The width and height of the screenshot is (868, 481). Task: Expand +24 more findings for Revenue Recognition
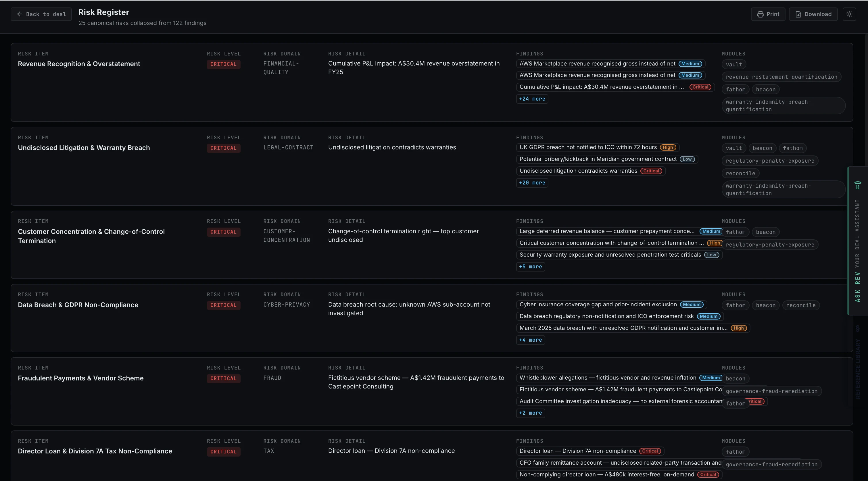click(x=532, y=99)
